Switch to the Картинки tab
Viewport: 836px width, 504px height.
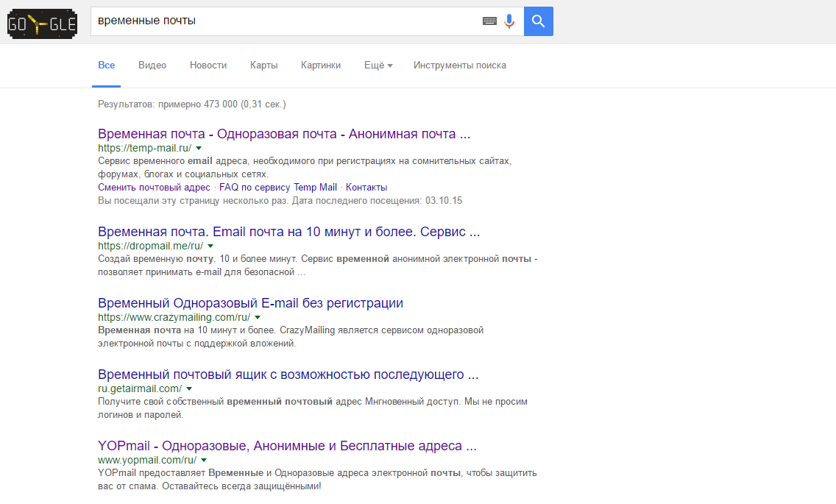(320, 65)
